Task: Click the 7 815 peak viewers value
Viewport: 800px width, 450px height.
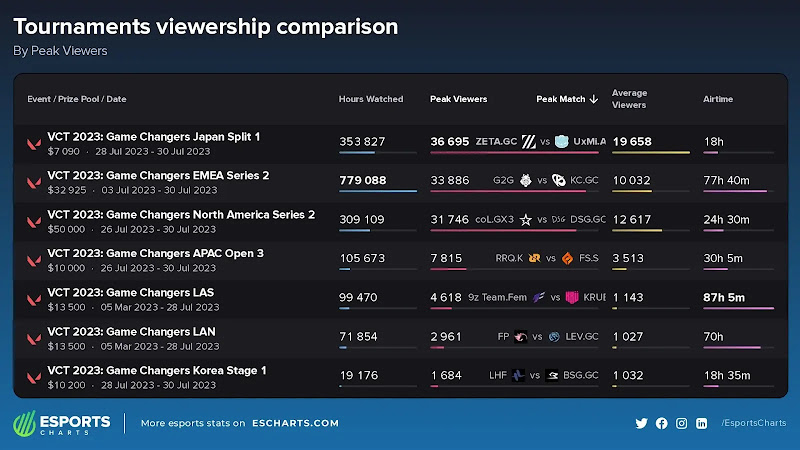Action: coord(446,258)
